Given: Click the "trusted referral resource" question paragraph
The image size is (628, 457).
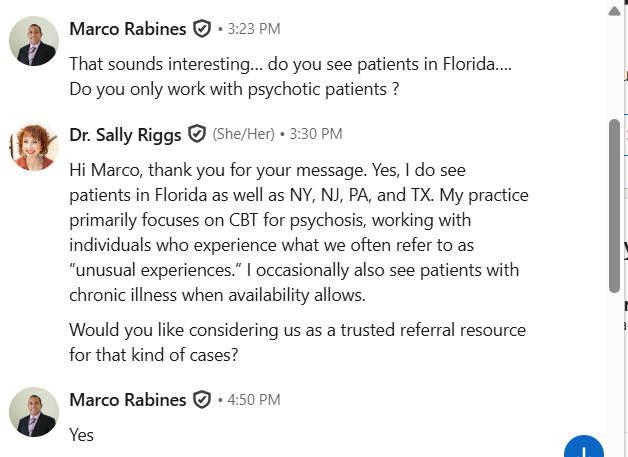Looking at the screenshot, I should (297, 341).
